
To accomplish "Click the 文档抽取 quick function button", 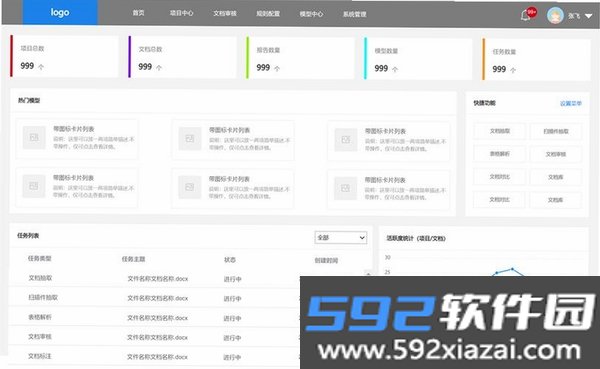I will click(499, 131).
